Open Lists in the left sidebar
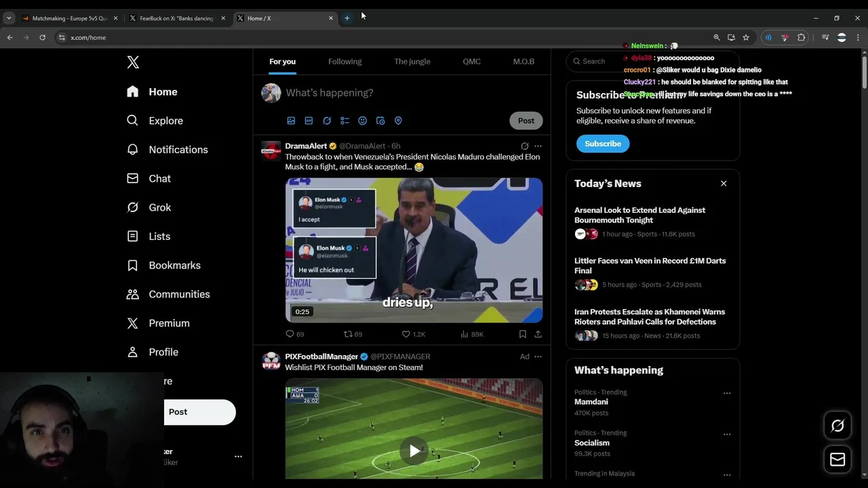This screenshot has height=488, width=868. 148,237
